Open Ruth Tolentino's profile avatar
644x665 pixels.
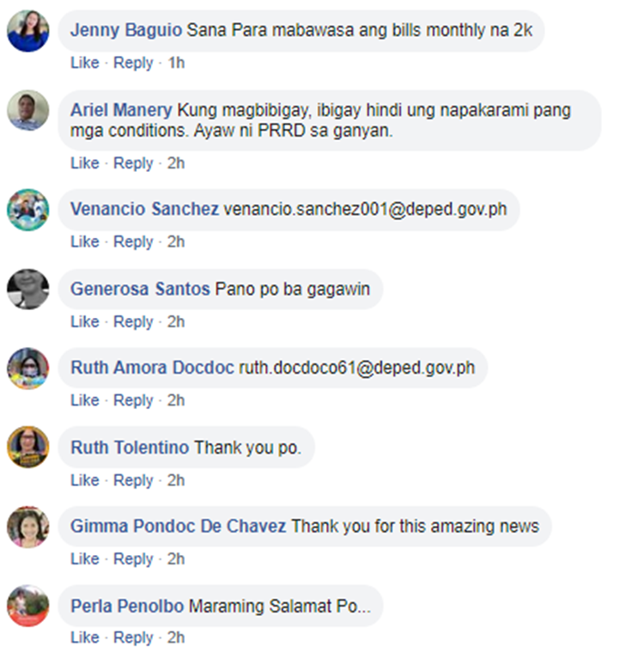[x=28, y=448]
